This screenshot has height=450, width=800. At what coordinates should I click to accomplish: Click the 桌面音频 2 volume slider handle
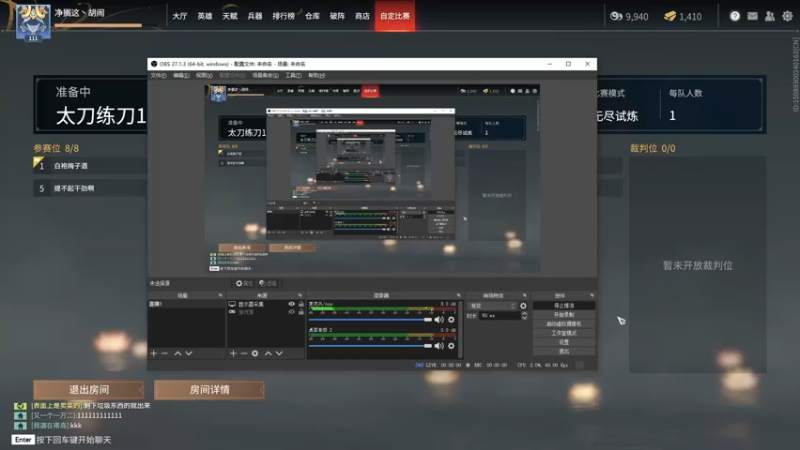pyautogui.click(x=428, y=345)
